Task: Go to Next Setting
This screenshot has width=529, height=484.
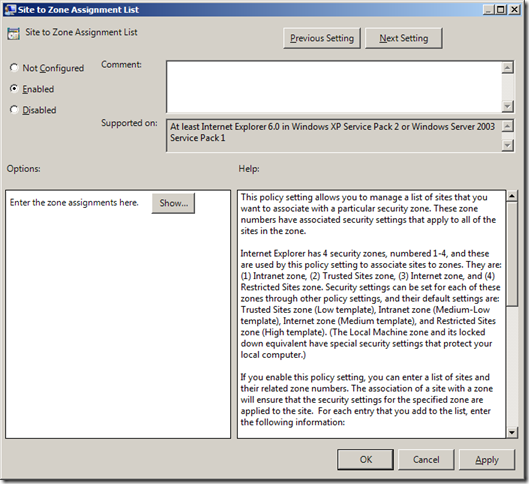Action: [x=403, y=38]
